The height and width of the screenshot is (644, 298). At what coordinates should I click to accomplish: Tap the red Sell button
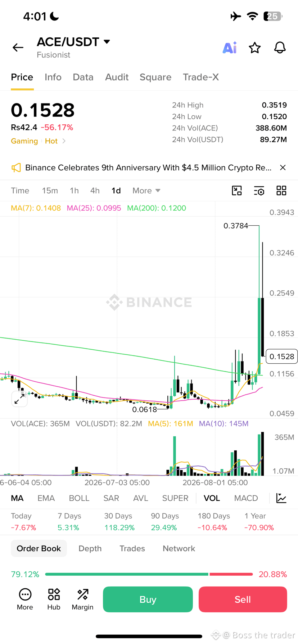(243, 599)
